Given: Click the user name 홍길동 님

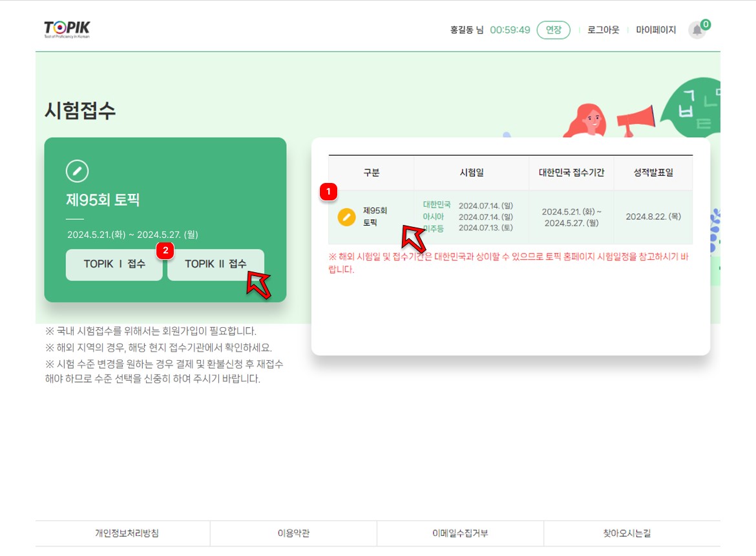Looking at the screenshot, I should pos(467,30).
